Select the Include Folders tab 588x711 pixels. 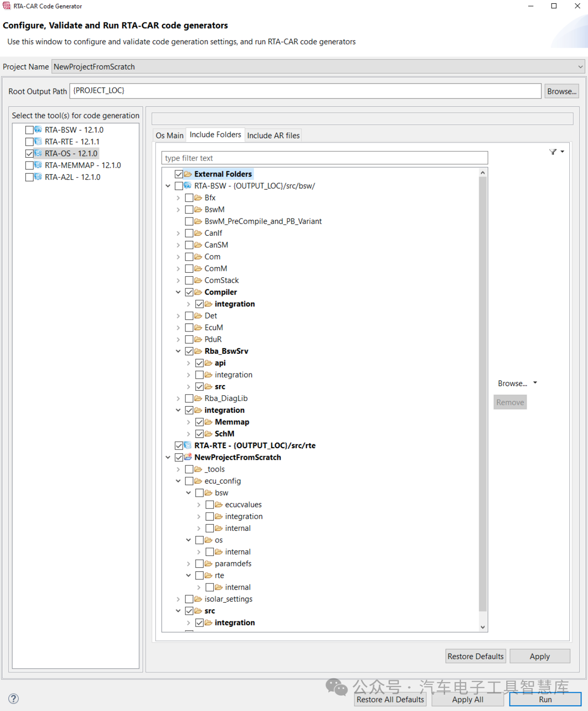[215, 134]
